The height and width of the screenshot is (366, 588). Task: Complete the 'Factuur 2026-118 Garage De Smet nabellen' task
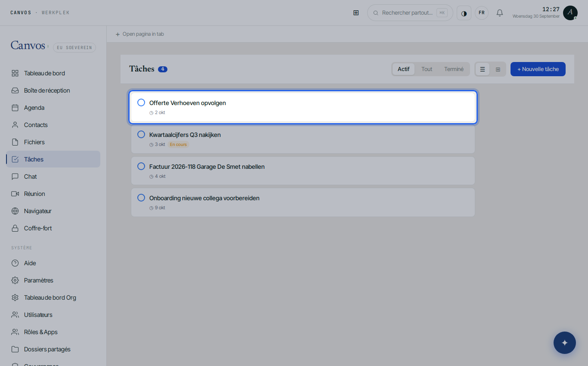pos(141,166)
